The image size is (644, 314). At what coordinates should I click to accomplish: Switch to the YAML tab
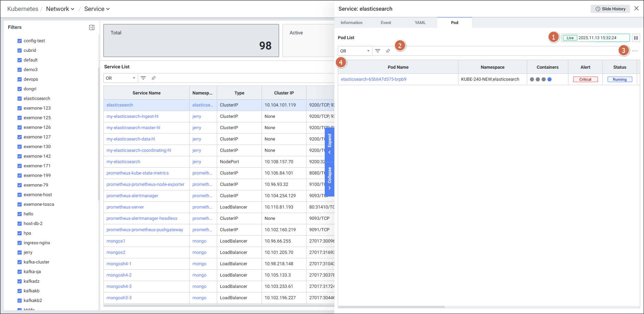pos(420,23)
